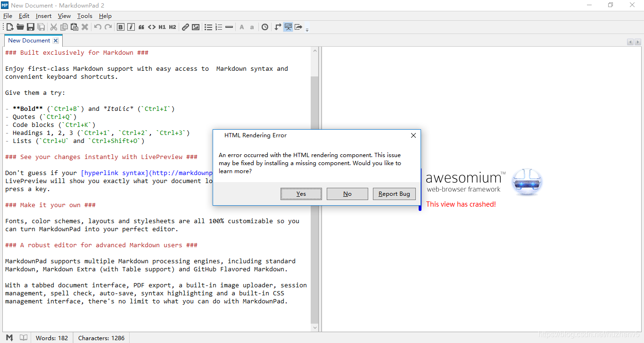
Task: Click editor scrollbar up arrow
Action: click(x=315, y=51)
